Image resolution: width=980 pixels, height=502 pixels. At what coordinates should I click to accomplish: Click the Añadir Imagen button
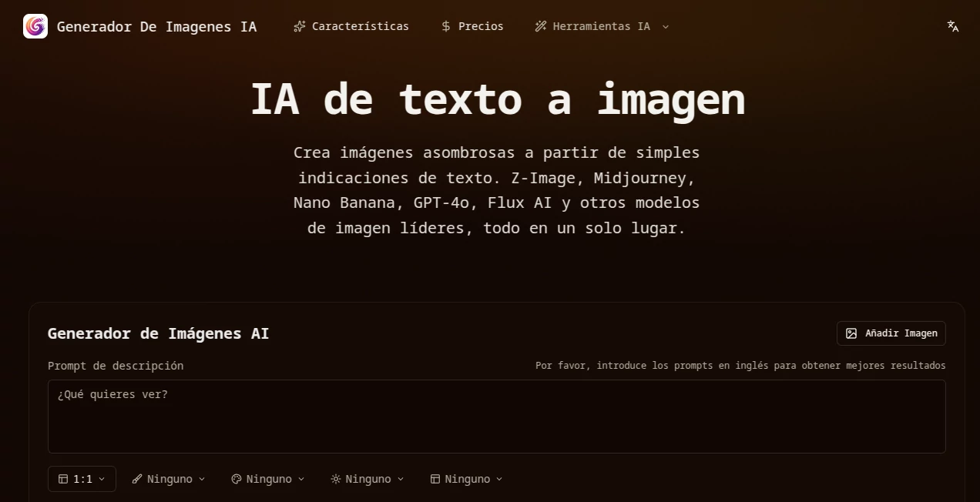[x=891, y=333]
